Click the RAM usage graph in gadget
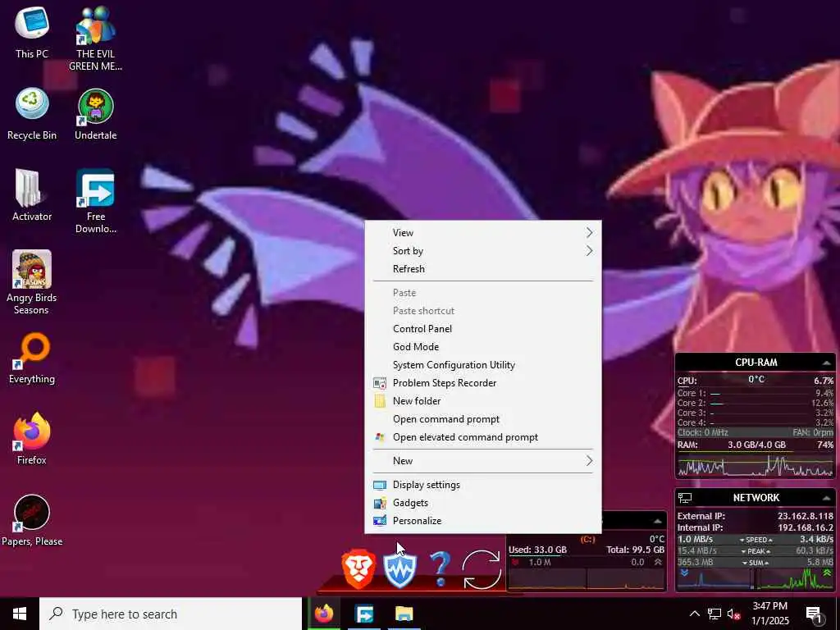The width and height of the screenshot is (840, 630). click(756, 465)
